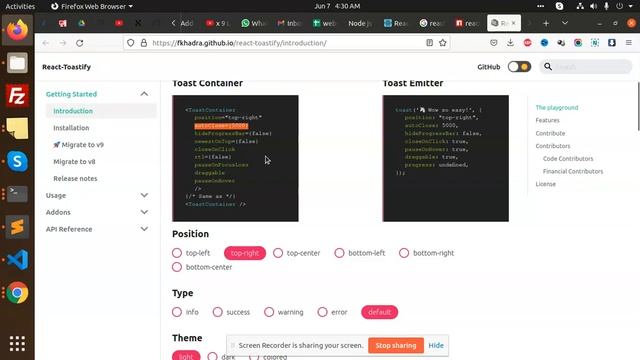
Task: Open the Skype tray icon in the top bar
Action: (559, 6)
